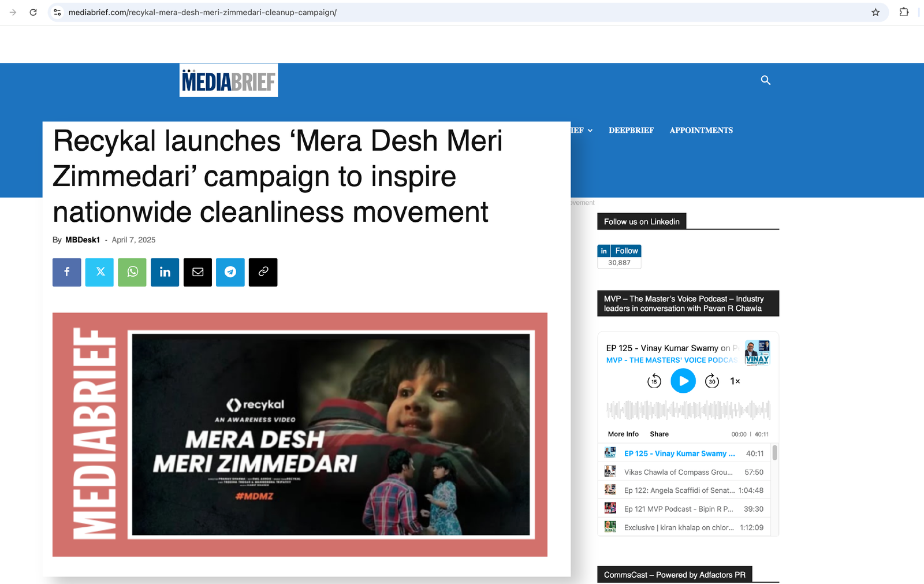Share article by email icon
This screenshot has width=924, height=584.
tap(198, 272)
